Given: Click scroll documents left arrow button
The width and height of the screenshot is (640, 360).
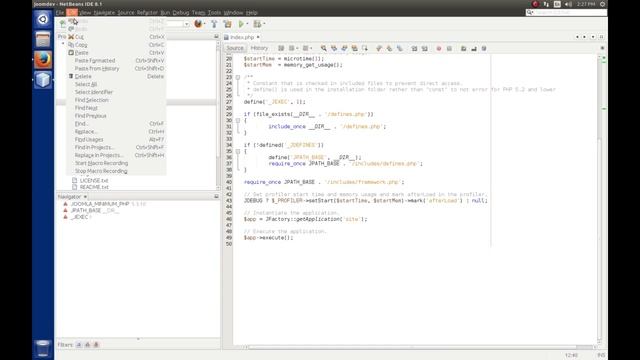Looking at the screenshot, I should pos(577,37).
